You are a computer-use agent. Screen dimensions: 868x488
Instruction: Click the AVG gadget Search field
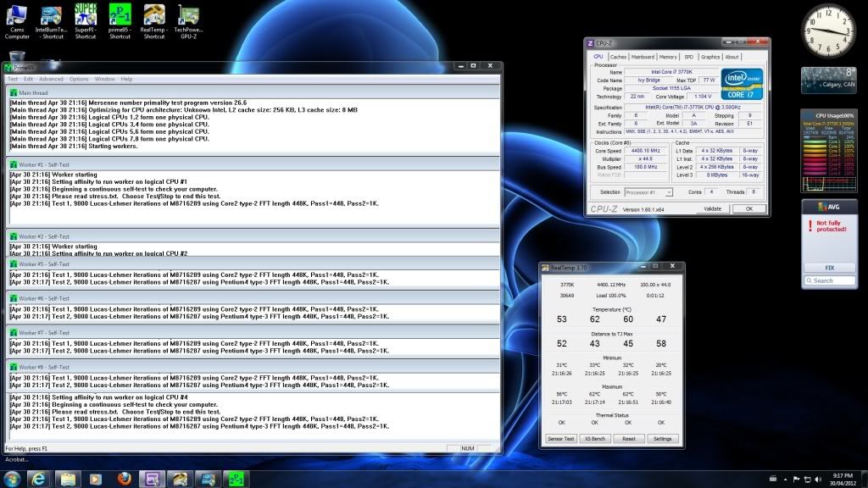[x=829, y=281]
